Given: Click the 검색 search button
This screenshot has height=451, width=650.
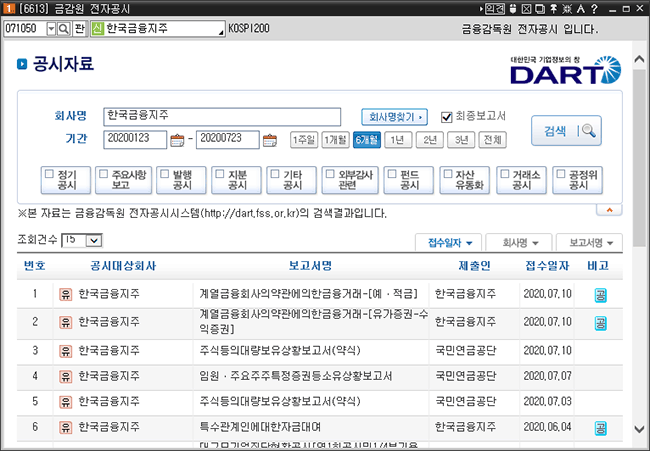Looking at the screenshot, I should 566,131.
